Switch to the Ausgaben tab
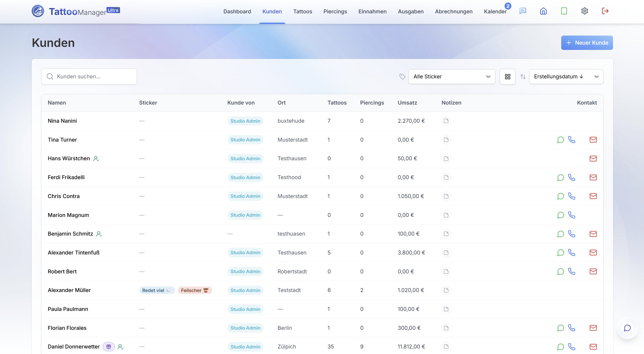 (x=411, y=12)
